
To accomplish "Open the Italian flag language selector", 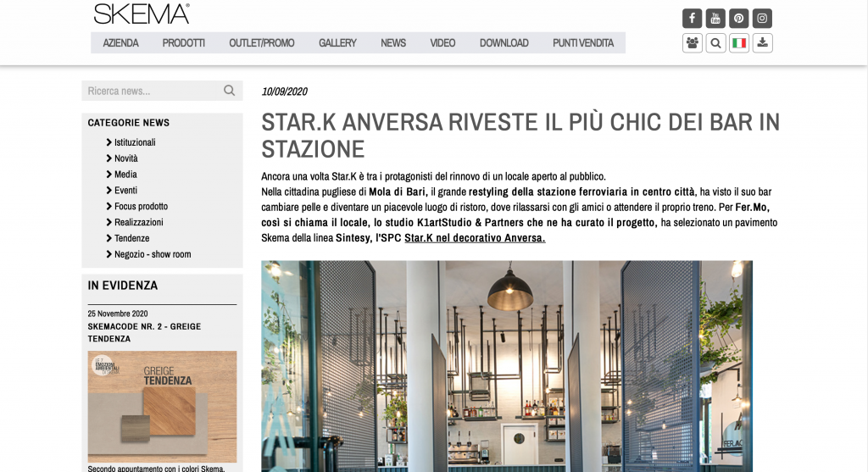I will pyautogui.click(x=739, y=43).
